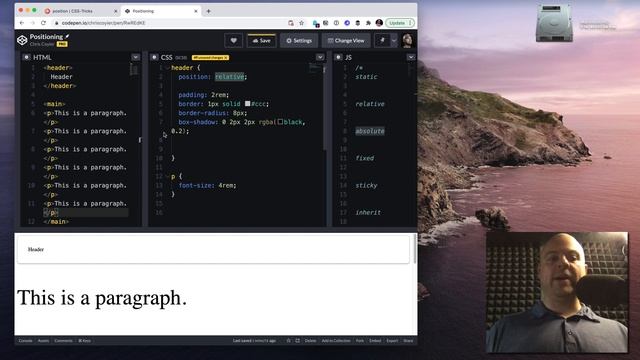
Task: Click the black color swatch in rgba
Action: click(x=280, y=122)
